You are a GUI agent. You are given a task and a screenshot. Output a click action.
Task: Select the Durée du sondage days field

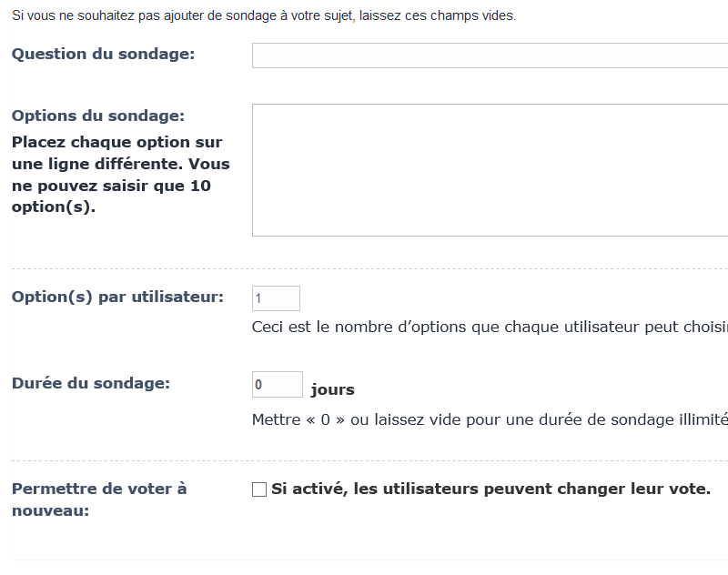[277, 385]
